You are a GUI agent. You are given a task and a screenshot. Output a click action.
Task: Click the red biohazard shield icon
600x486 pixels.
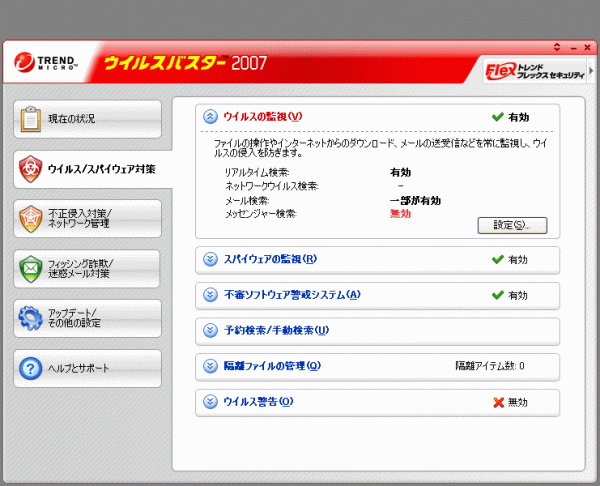[31, 169]
